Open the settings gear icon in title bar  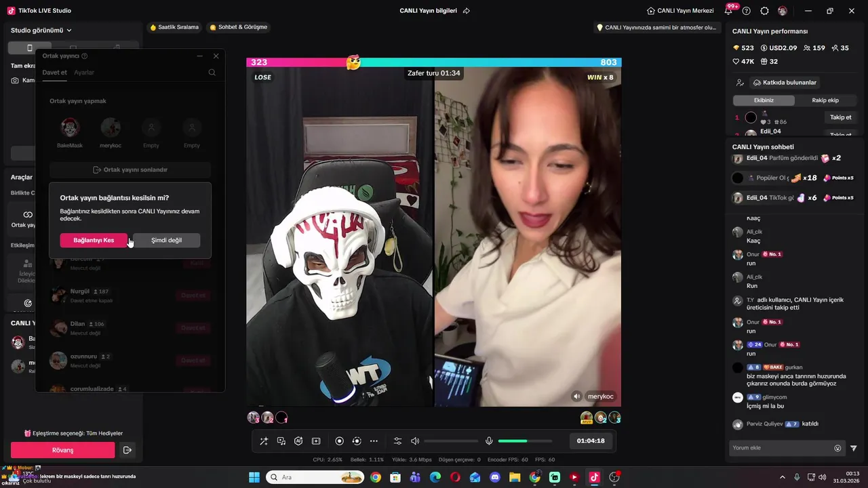[x=764, y=11]
